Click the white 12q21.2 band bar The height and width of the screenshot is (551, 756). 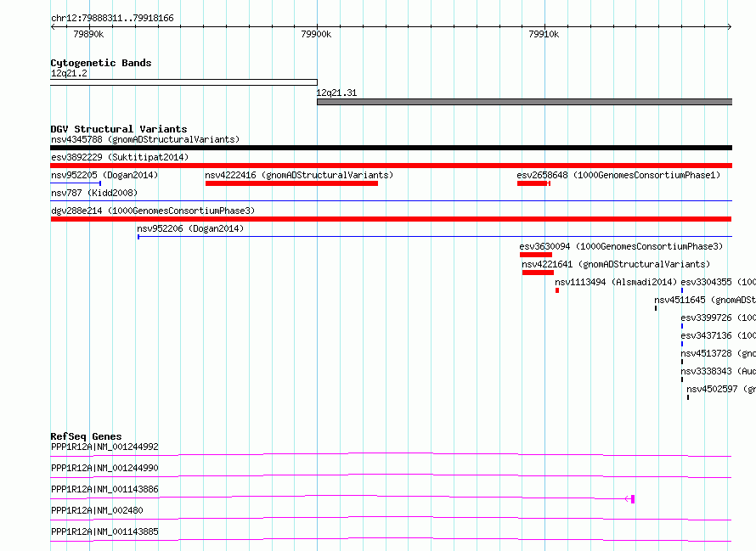[183, 82]
